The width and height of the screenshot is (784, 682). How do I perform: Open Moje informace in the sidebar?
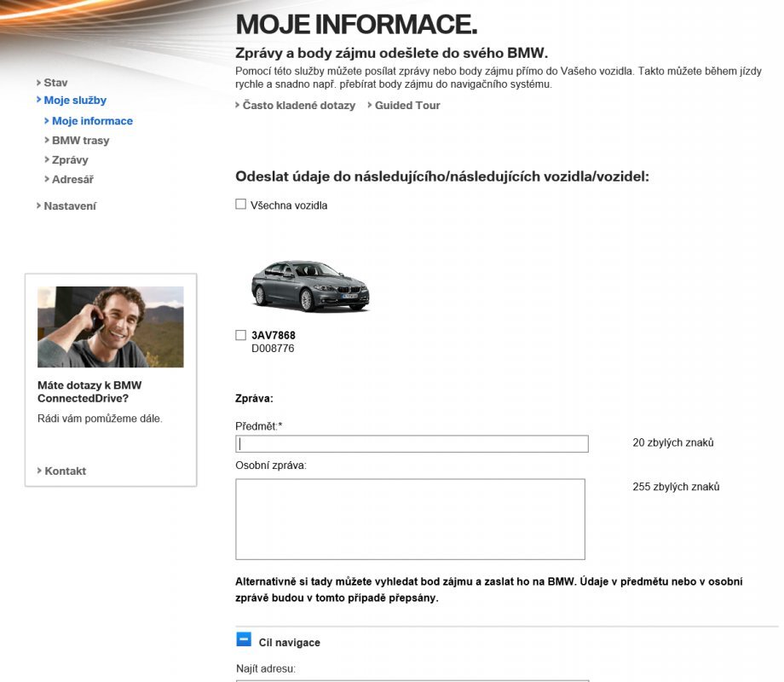click(91, 120)
